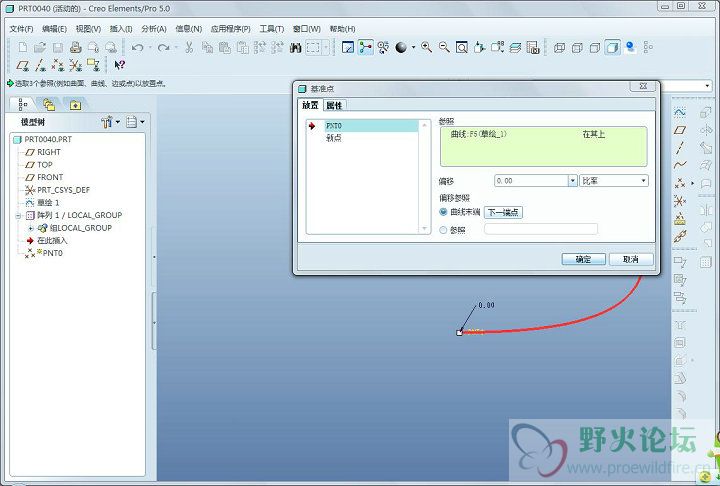Refit the model to the screen
This screenshot has height=486, width=720.
point(462,47)
